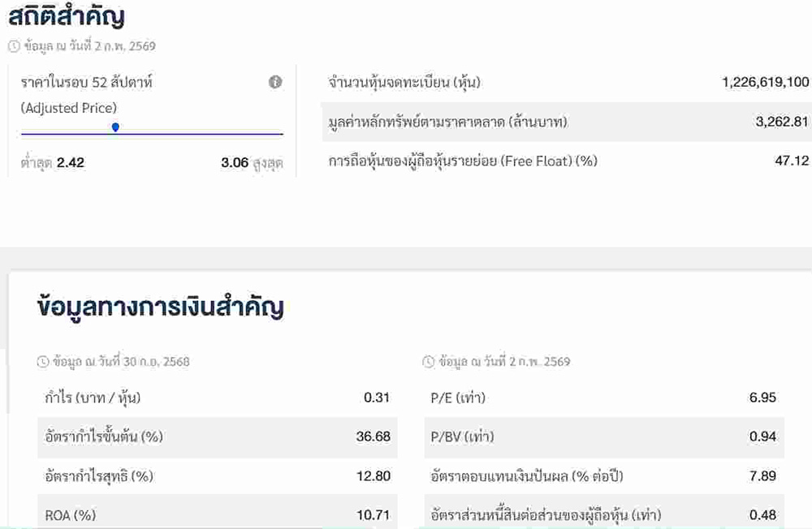The height and width of the screenshot is (529, 812).
Task: Click the debt-to-equity value 0.48
Action: tap(762, 514)
